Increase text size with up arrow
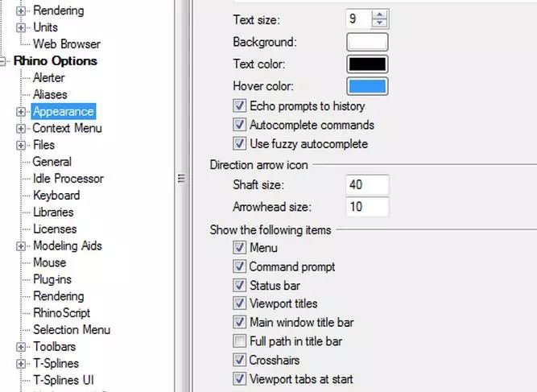The width and height of the screenshot is (537, 392). (380, 15)
